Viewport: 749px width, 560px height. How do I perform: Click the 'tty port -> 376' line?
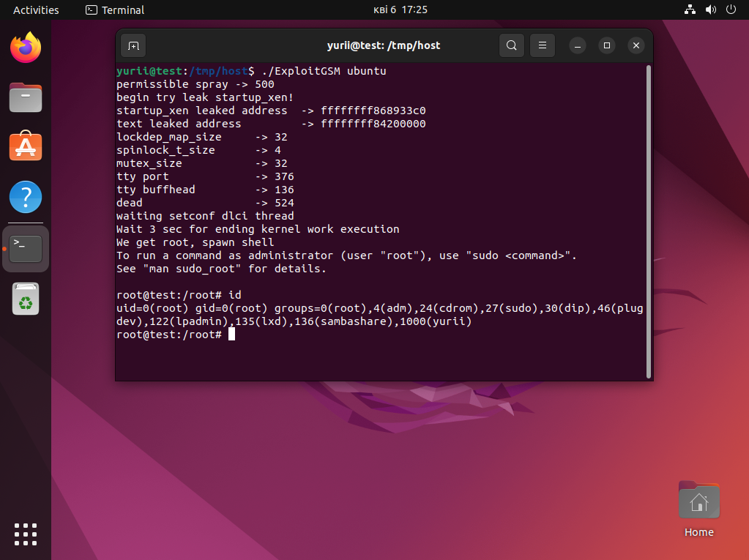coord(205,176)
